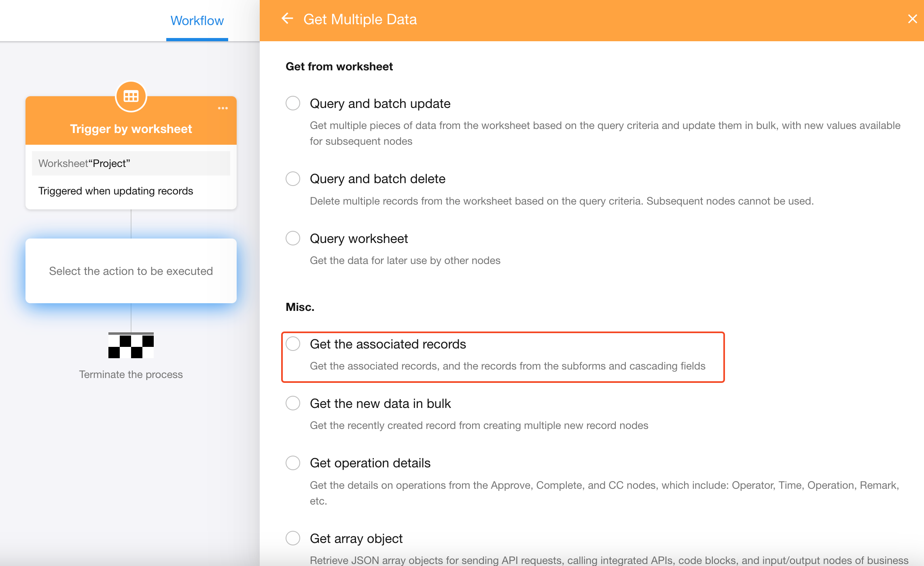Image resolution: width=924 pixels, height=566 pixels.
Task: Click the worksheet trigger table icon
Action: (131, 96)
